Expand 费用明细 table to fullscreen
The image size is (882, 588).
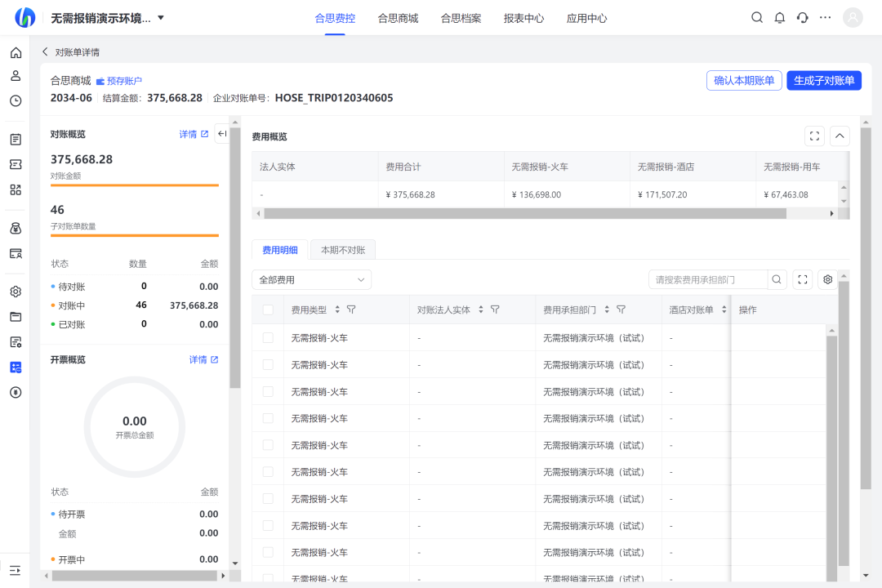tap(803, 279)
